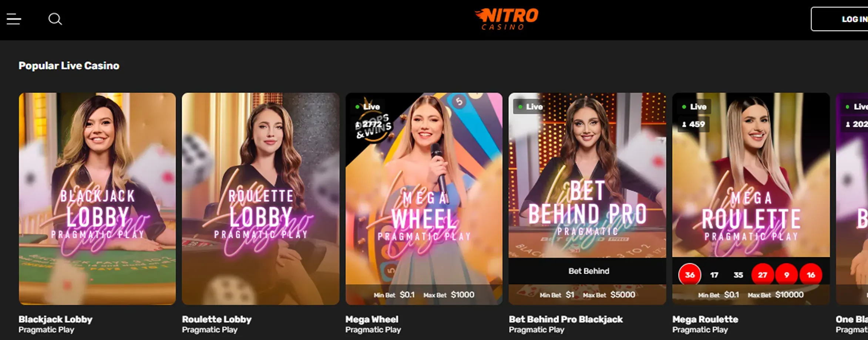The image size is (868, 340).
Task: Click the Live badge on Mega Wheel
Action: [367, 107]
